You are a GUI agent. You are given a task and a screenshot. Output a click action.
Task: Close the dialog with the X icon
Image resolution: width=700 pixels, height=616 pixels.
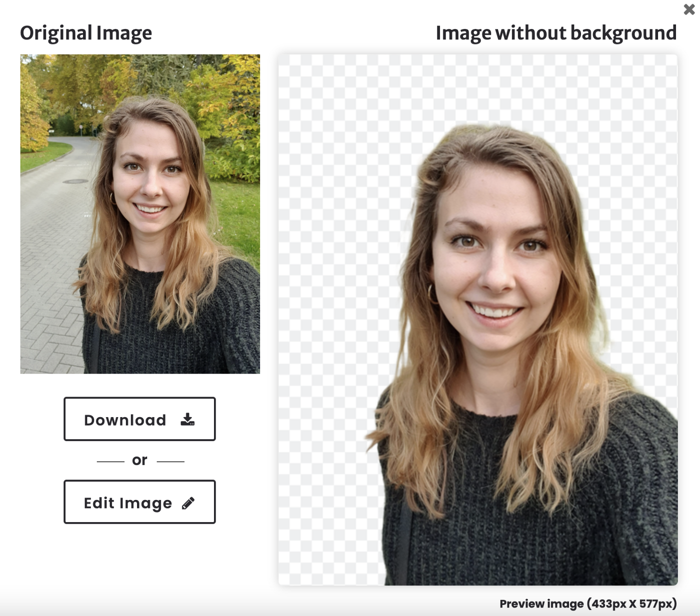point(689,9)
